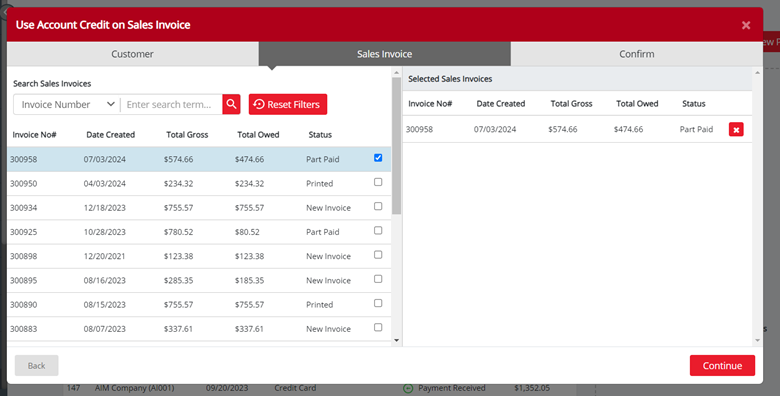Tick the checkbox for invoice 300950
This screenshot has width=780, height=396.
378,182
